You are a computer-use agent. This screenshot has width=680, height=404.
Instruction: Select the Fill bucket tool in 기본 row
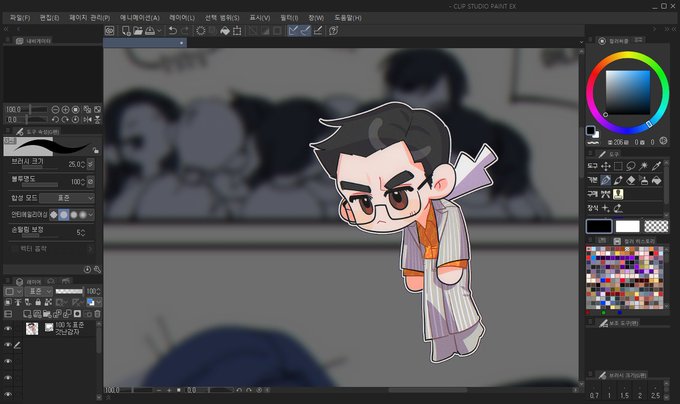pos(657,180)
